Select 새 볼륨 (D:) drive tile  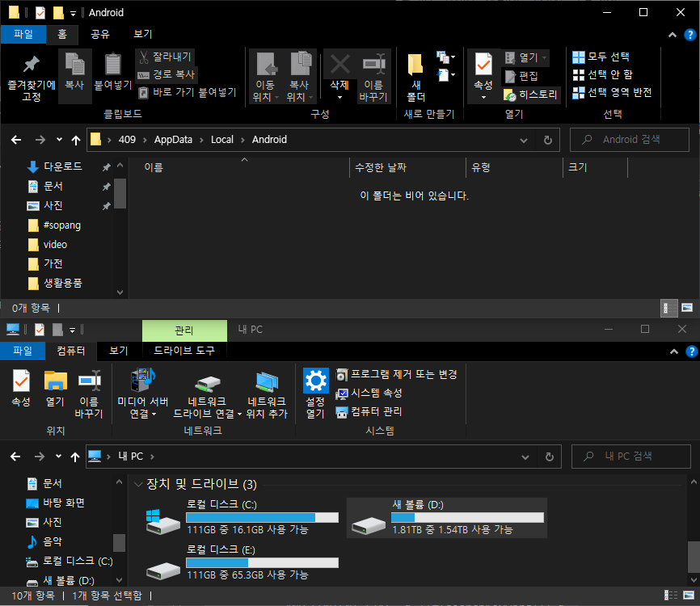click(x=447, y=518)
